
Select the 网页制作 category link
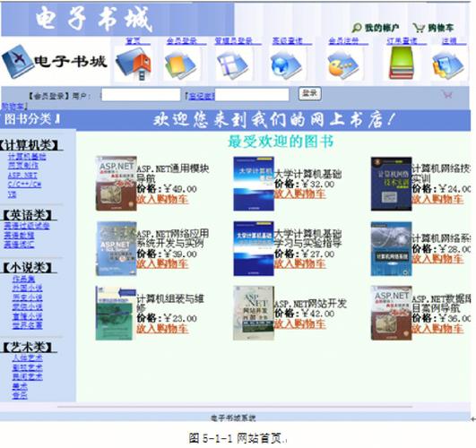(x=23, y=166)
